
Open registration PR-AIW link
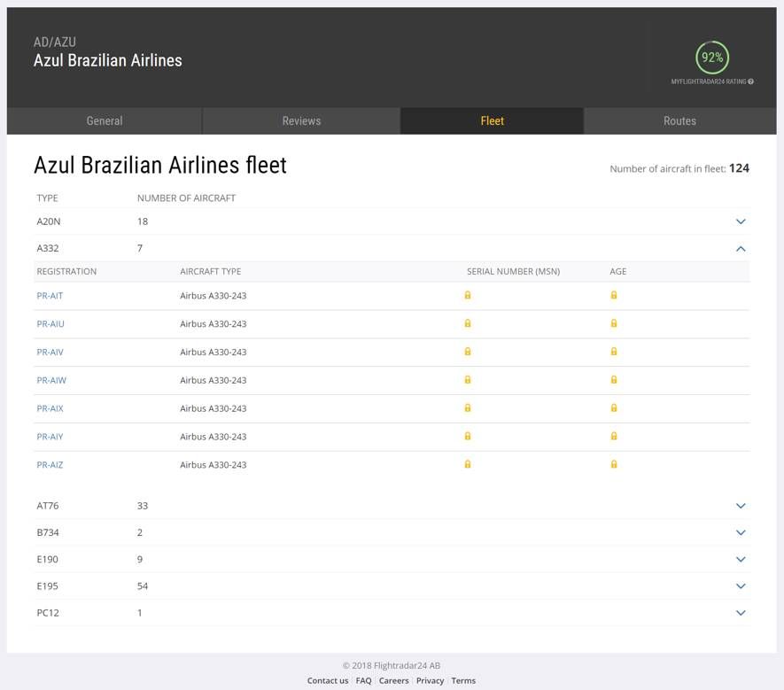(51, 380)
